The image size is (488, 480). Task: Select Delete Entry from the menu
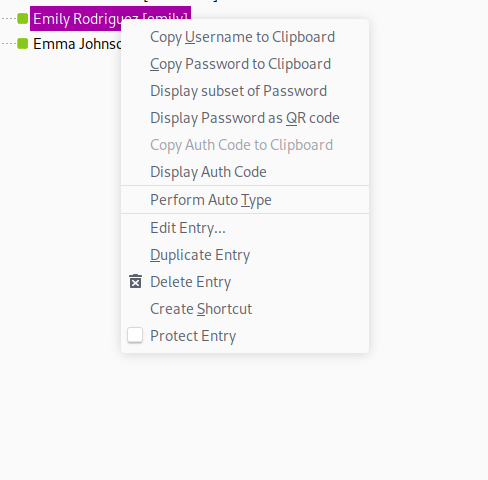click(x=245, y=282)
